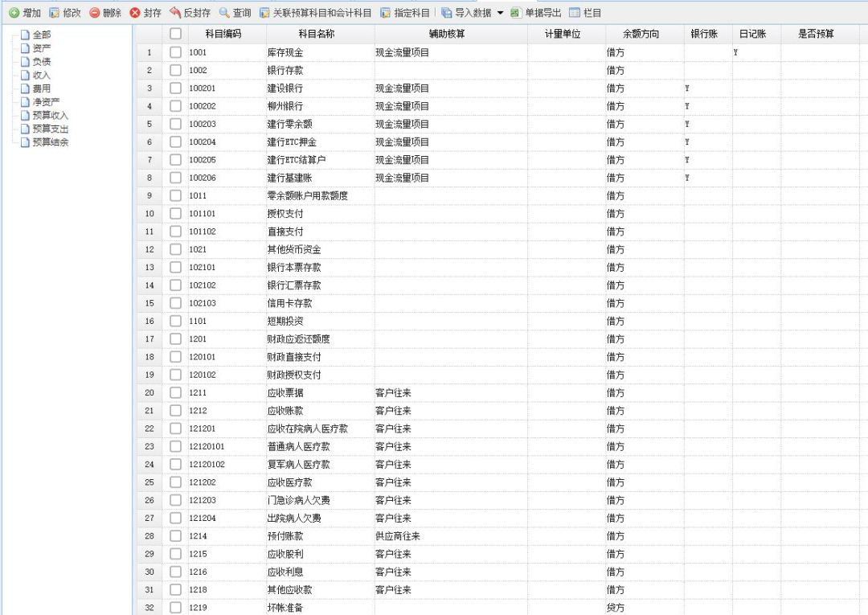868x615 pixels.
Task: Click the 供应商往来 auxiliary cell
Action: pyautogui.click(x=451, y=536)
